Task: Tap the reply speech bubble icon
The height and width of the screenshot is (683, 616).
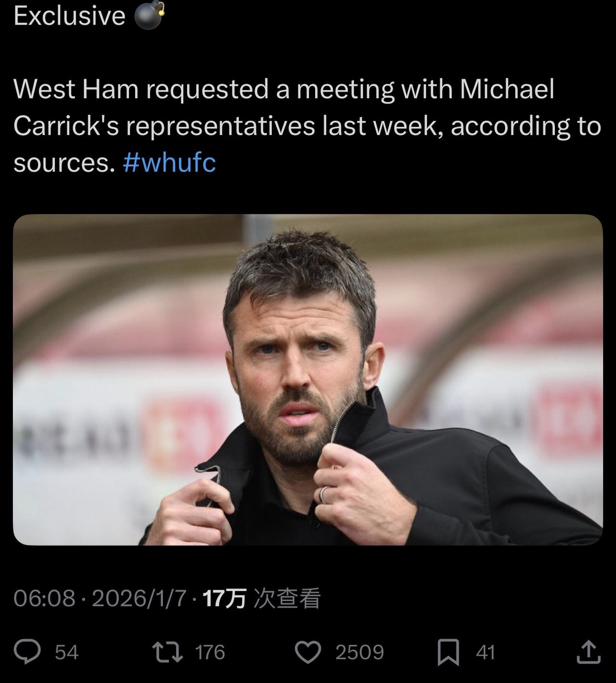Action: coord(27,652)
